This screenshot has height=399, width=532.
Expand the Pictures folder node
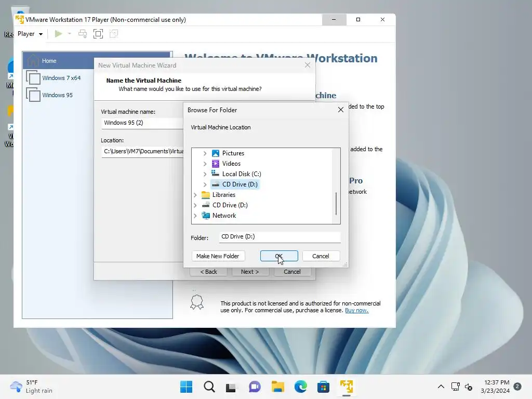[x=205, y=153]
